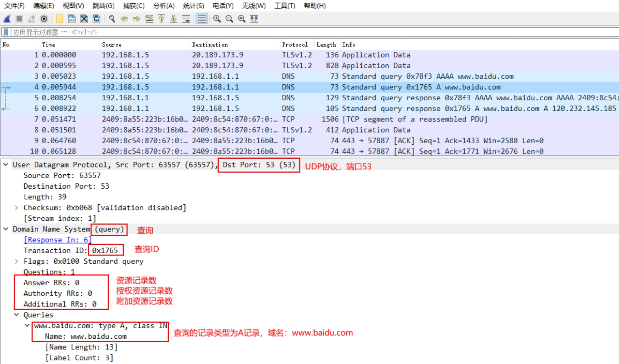Screen dimensions: 619x364
Task: Go back to previous packet arrow
Action: click(x=124, y=19)
